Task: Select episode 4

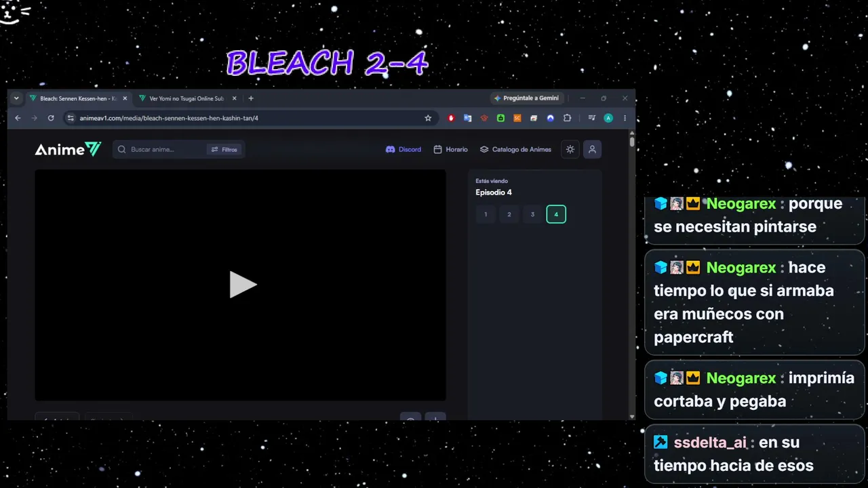Action: tap(556, 214)
